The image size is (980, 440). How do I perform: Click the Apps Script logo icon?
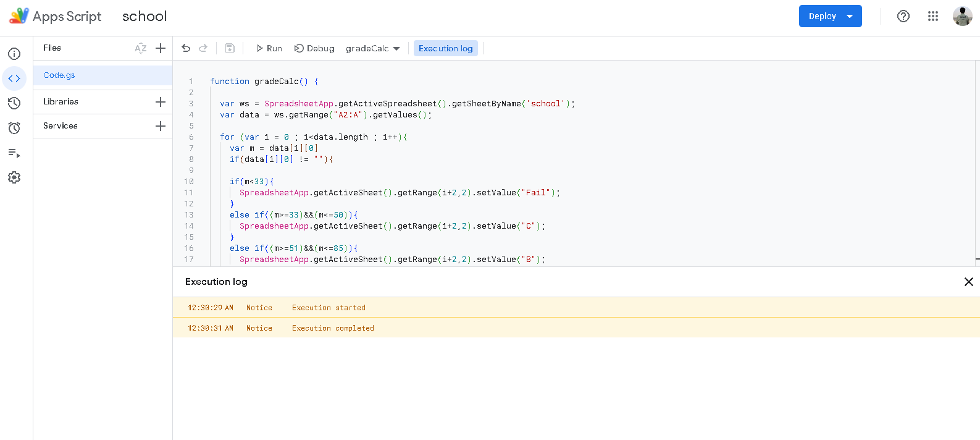tap(19, 16)
